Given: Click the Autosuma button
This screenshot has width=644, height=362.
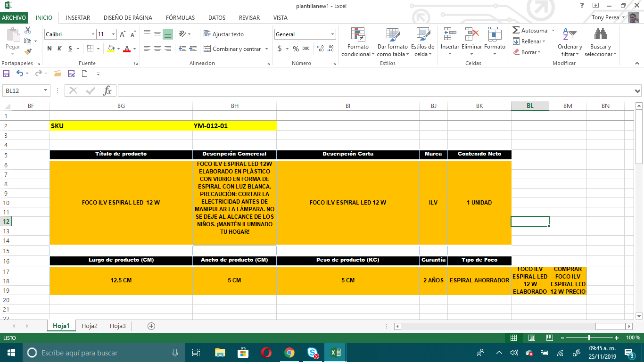Looking at the screenshot, I should [530, 31].
